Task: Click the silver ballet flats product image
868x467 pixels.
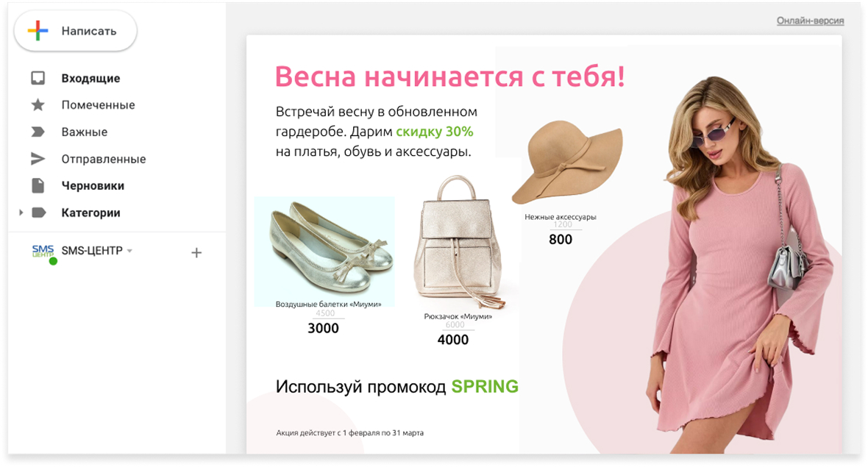Action: click(324, 250)
